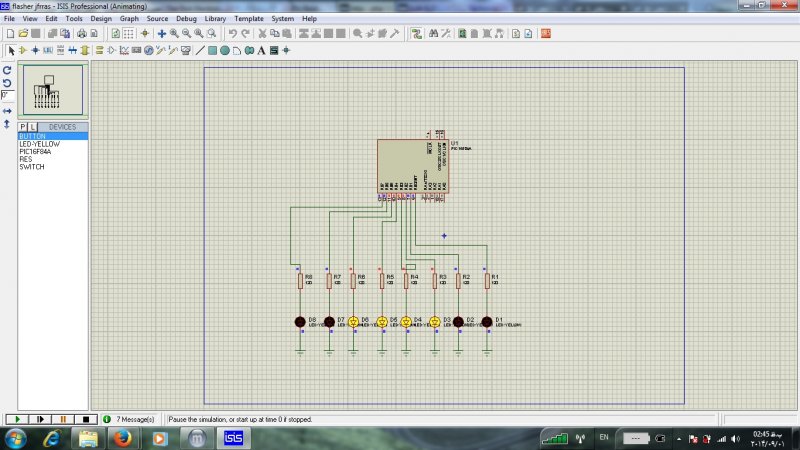Open the Template menu

coord(249,18)
